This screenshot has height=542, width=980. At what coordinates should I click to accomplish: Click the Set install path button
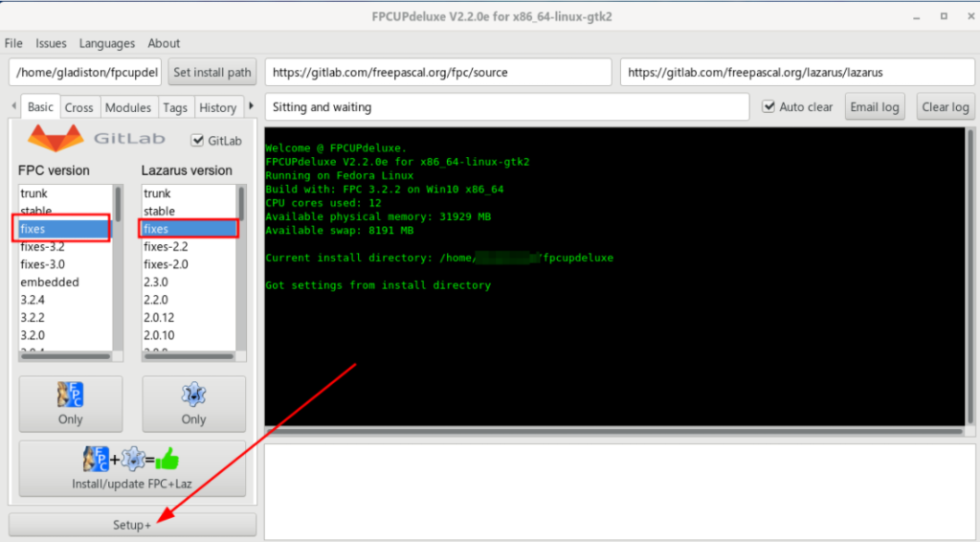(x=212, y=72)
